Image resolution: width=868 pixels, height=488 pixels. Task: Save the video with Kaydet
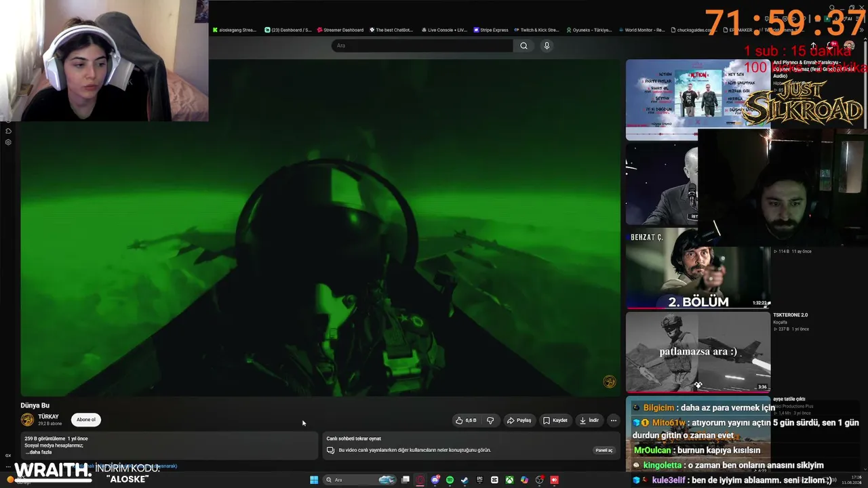click(x=555, y=420)
